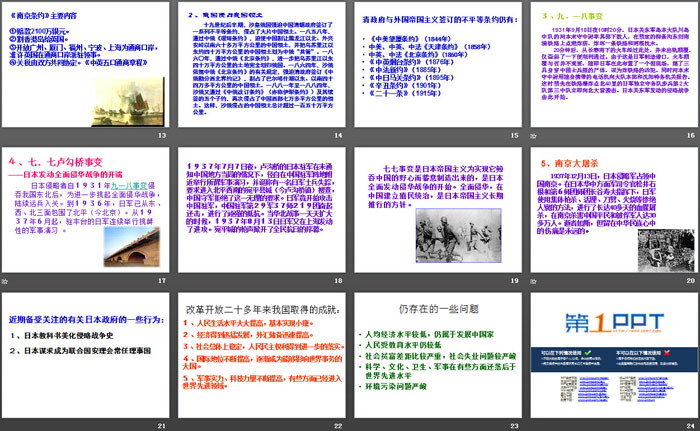This screenshot has width=700, height=431.
Task: Click slide number label 17
Action: 162,280
